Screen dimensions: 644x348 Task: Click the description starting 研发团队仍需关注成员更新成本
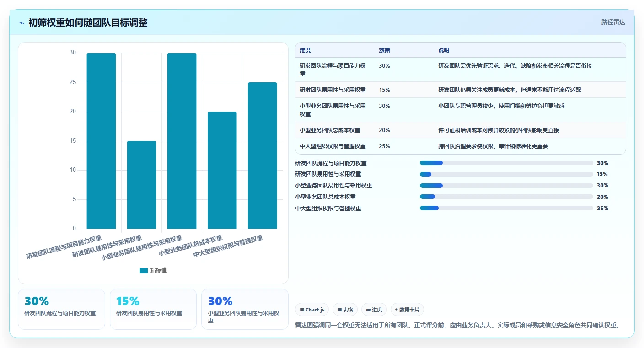510,90
